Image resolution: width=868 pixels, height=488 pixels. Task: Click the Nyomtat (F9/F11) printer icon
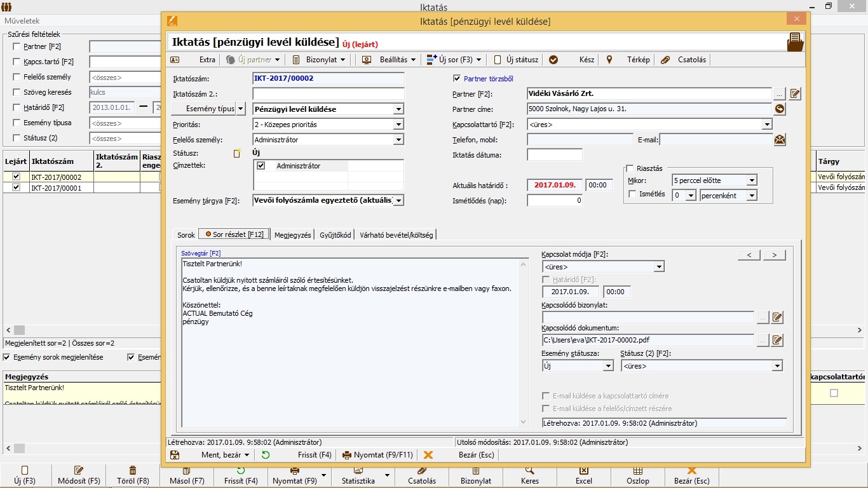point(347,455)
